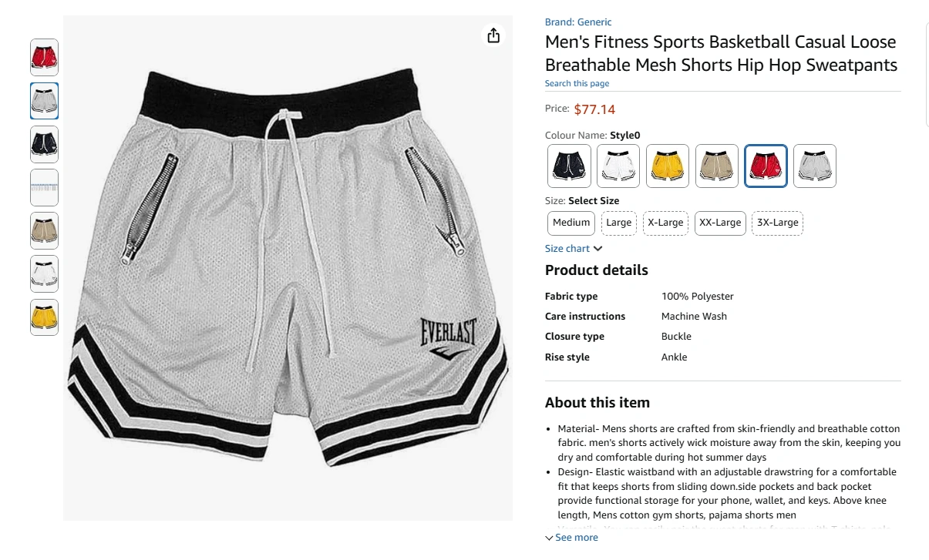Select the black shorts thumbnail in gallery

click(x=44, y=144)
